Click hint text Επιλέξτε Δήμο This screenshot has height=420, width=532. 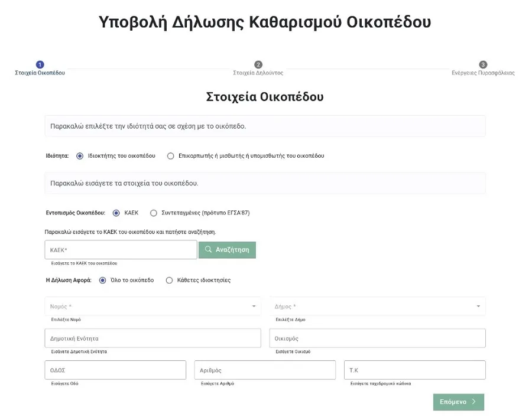[290, 320]
